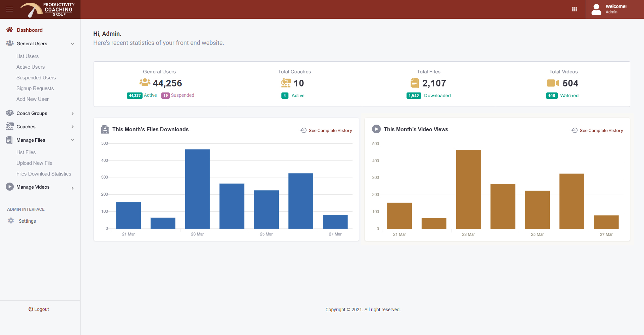Click the Settings gear icon
The height and width of the screenshot is (335, 644).
pos(11,221)
